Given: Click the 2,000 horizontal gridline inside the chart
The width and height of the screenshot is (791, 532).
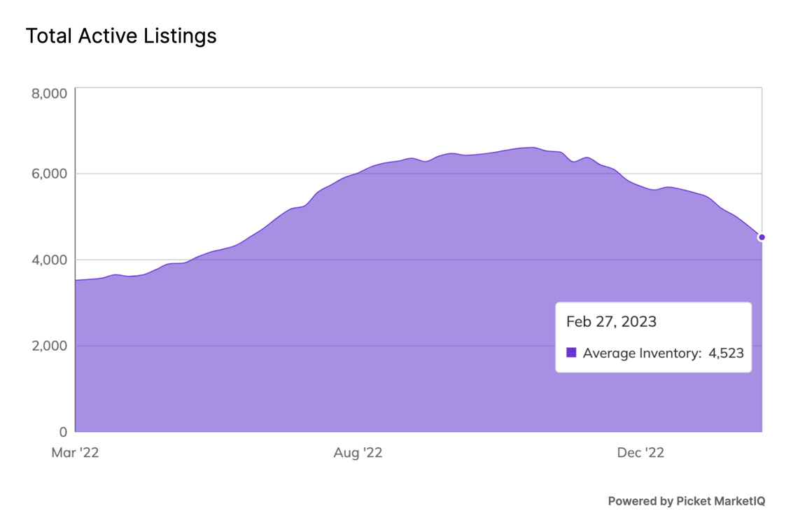Looking at the screenshot, I should tap(280, 346).
